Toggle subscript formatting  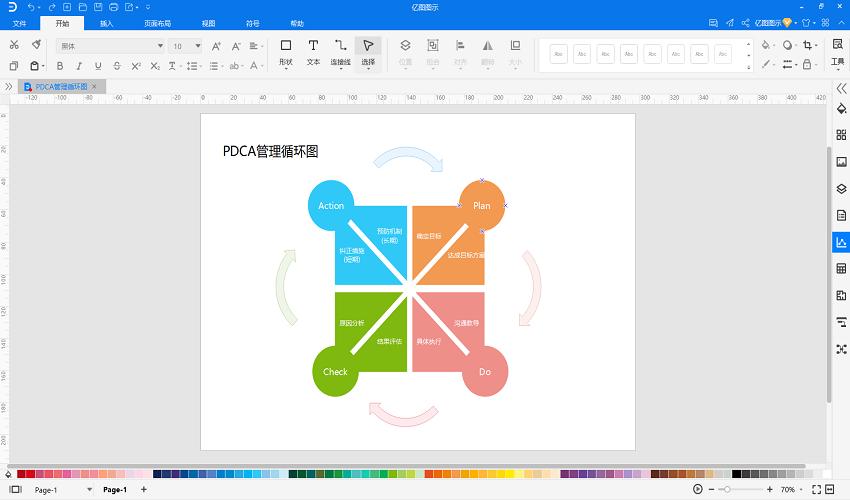pyautogui.click(x=155, y=66)
